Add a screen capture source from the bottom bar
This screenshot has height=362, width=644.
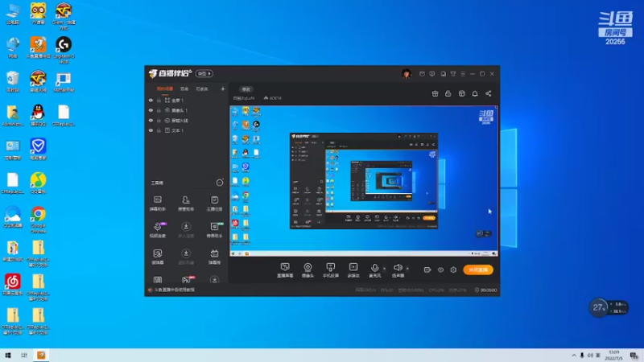point(285,270)
